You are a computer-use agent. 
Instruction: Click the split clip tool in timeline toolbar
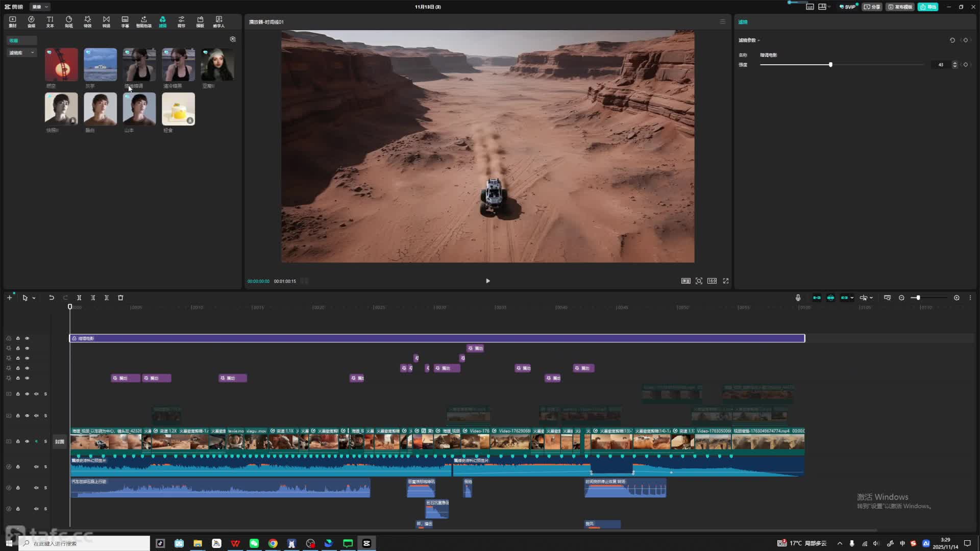[x=79, y=298]
